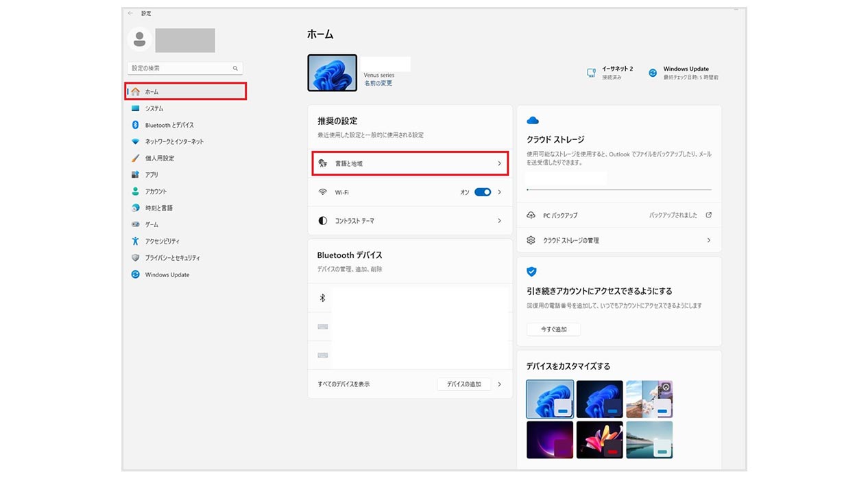
Task: Click the Windows Update sidebar icon
Action: click(136, 274)
